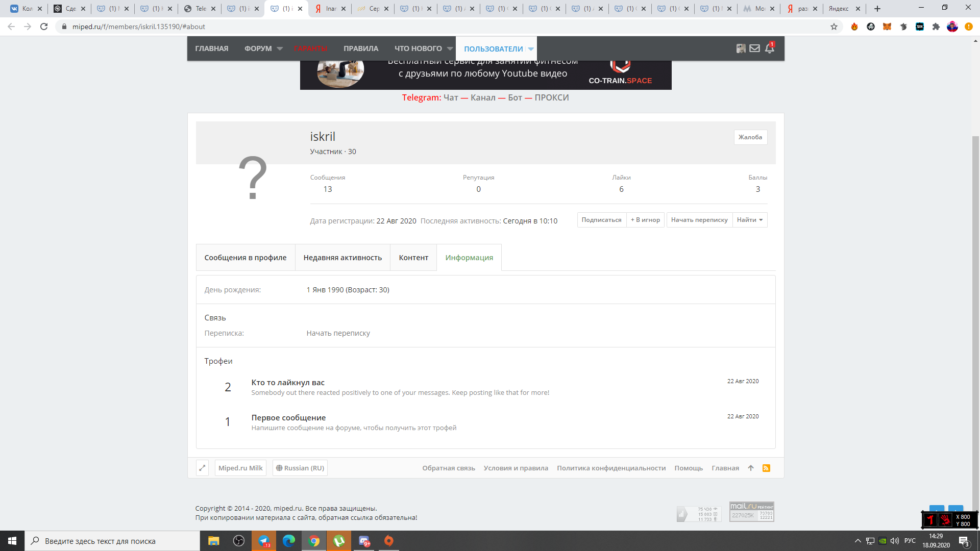Screen dimensions: 980x551
Task: Select the Контент tab
Action: pos(413,258)
